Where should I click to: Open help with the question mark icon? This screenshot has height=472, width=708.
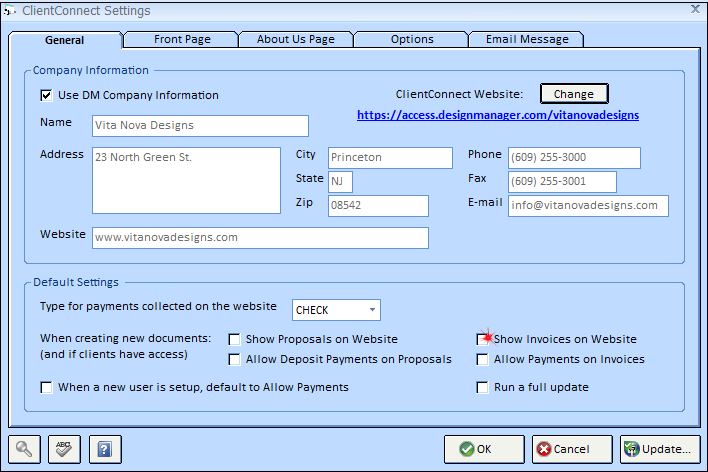tap(105, 449)
